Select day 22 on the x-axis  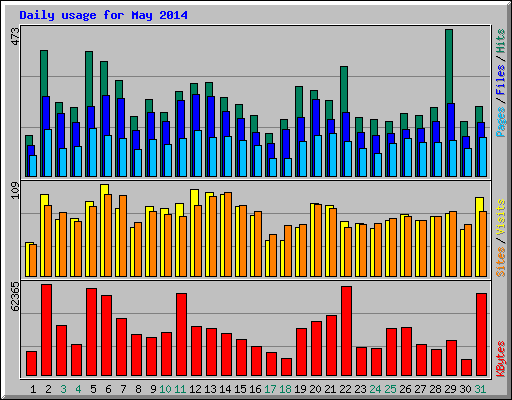[x=345, y=389]
